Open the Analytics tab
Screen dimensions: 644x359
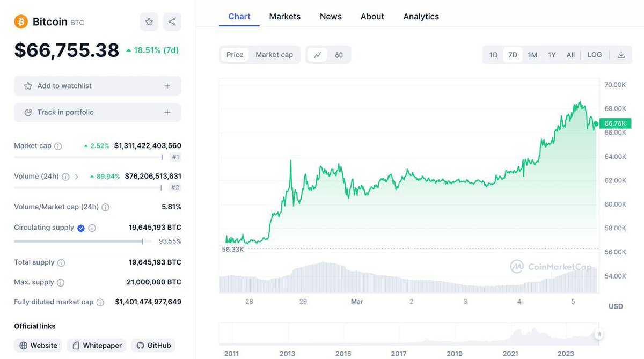[x=421, y=17]
